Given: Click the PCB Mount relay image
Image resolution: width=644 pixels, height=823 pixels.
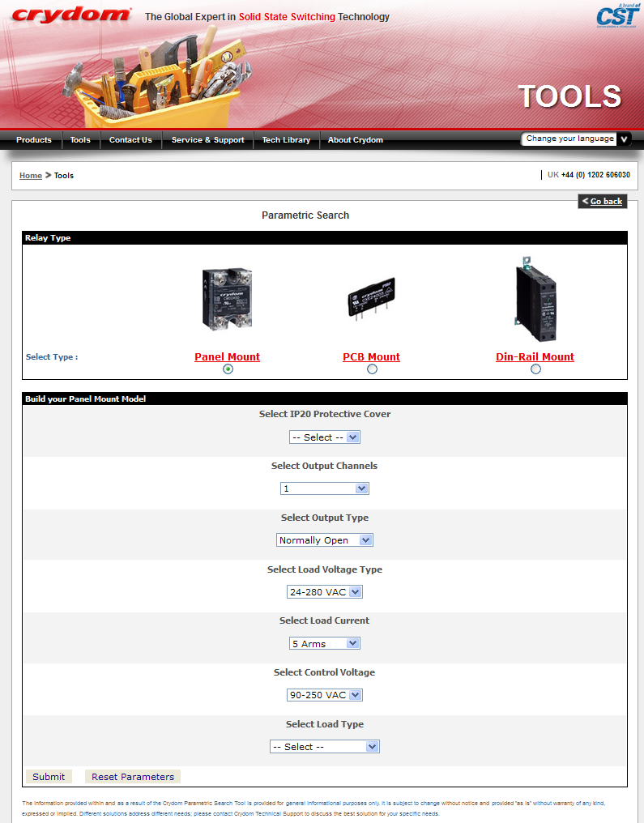Looking at the screenshot, I should 371,298.
